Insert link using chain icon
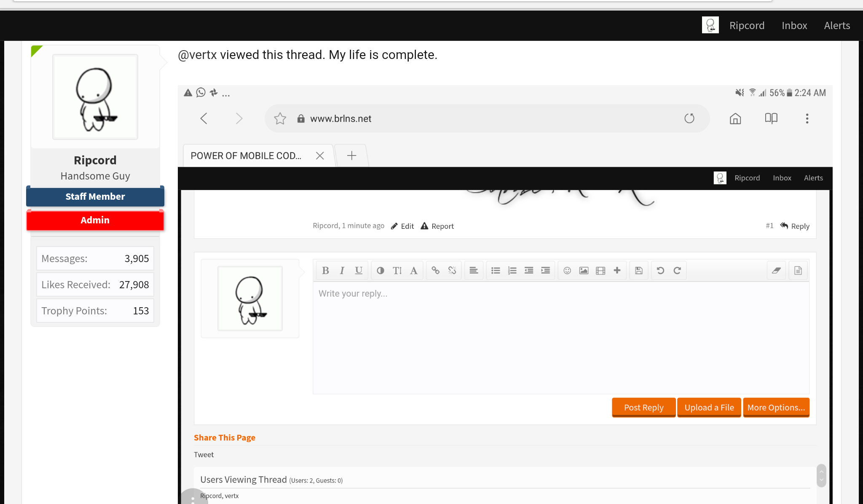This screenshot has width=863, height=504. (x=435, y=271)
